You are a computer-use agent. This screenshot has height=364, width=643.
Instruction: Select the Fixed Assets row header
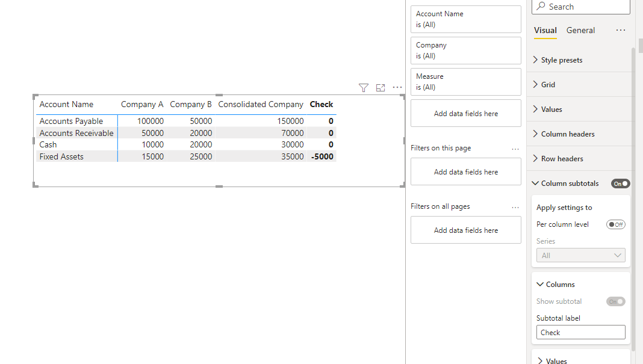(x=61, y=156)
